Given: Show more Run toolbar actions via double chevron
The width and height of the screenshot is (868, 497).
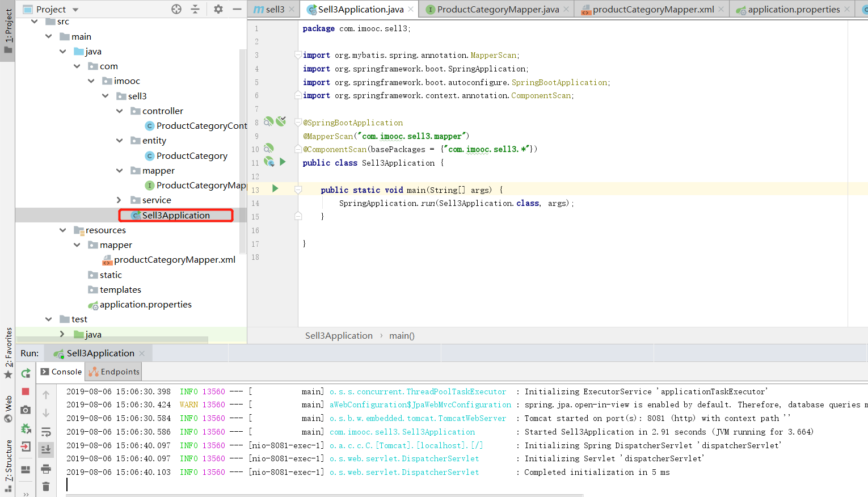Looking at the screenshot, I should 26,494.
